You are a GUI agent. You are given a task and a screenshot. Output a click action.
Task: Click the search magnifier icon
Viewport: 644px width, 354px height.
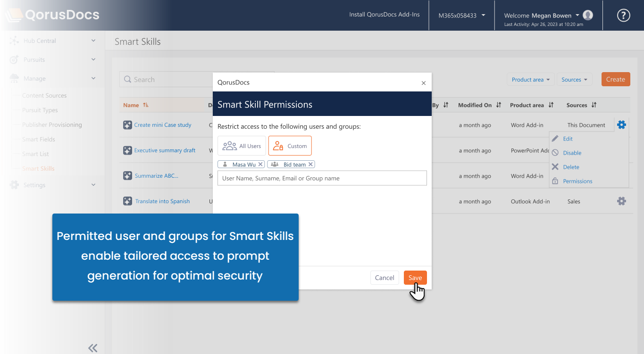(x=127, y=80)
